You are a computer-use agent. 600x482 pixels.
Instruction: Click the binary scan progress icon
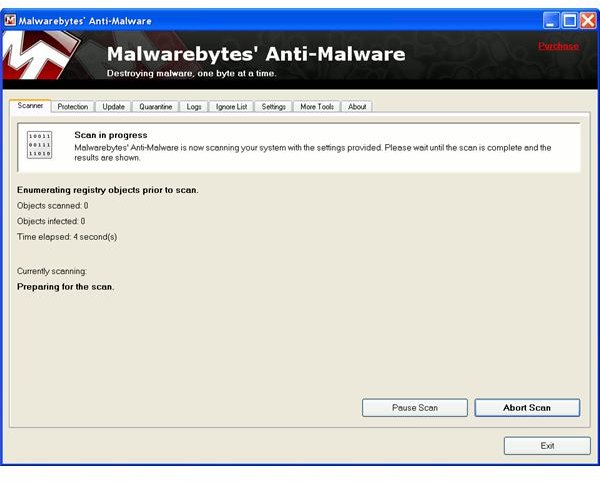(x=39, y=145)
